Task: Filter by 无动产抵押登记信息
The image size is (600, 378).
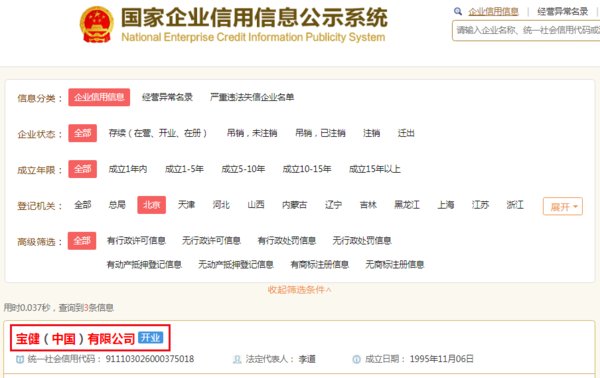Action: (236, 264)
